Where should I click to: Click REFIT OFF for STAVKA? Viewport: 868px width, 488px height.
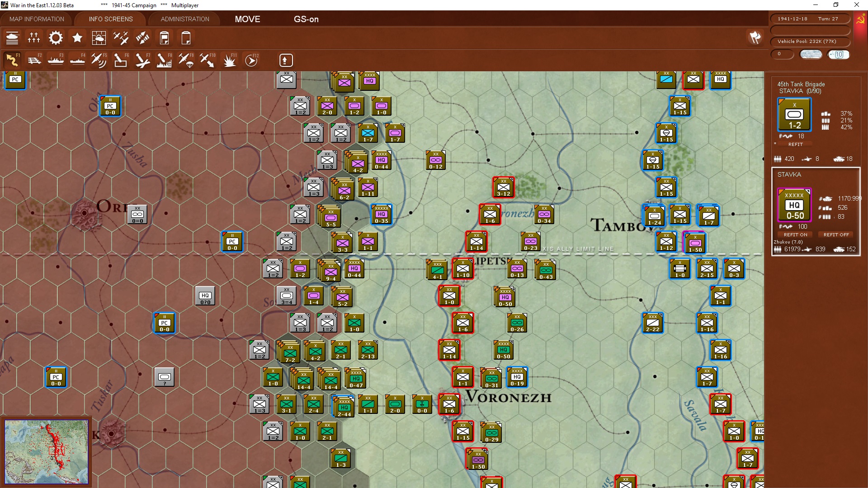[x=836, y=235]
